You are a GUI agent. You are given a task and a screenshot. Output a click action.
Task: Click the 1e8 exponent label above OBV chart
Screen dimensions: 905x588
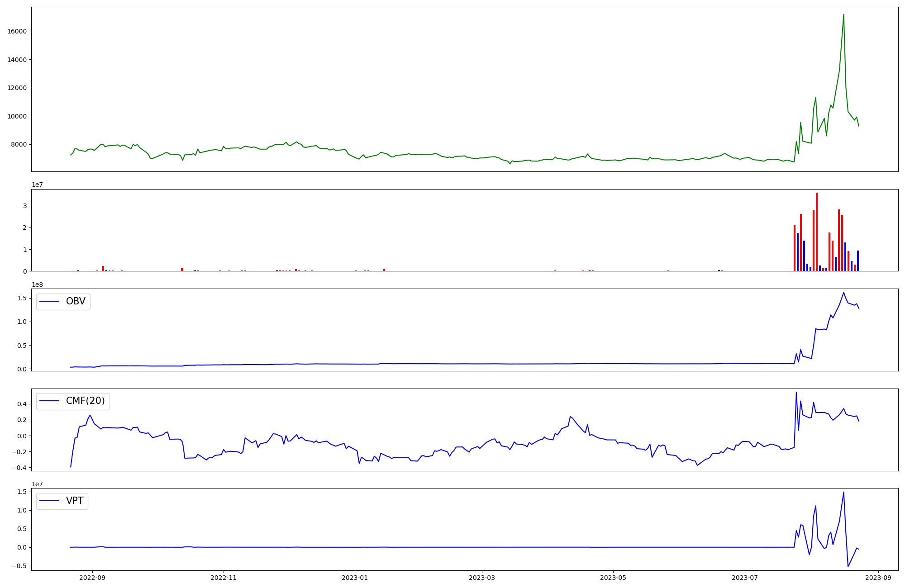[37, 285]
